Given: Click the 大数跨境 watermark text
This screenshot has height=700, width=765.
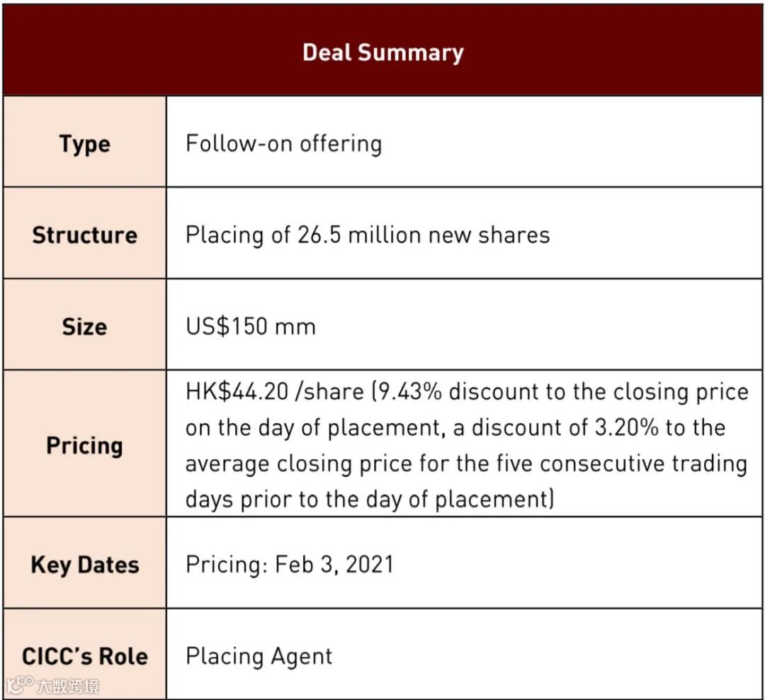Looking at the screenshot, I should click(x=68, y=686).
